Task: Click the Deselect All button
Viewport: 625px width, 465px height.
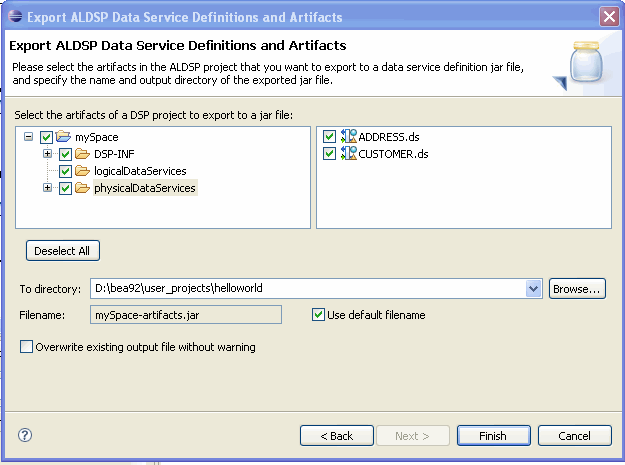Action: pyautogui.click(x=63, y=251)
